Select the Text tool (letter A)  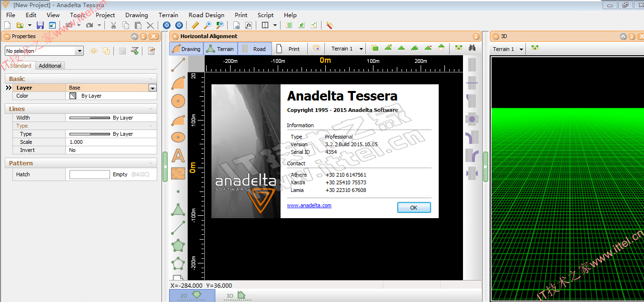pyautogui.click(x=178, y=155)
